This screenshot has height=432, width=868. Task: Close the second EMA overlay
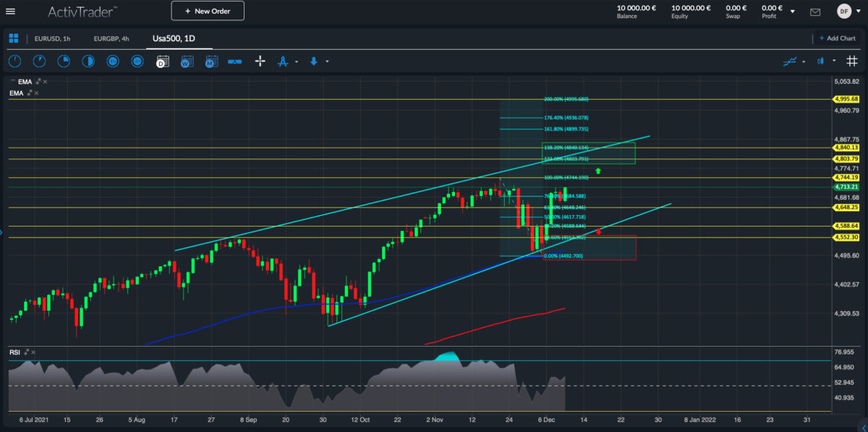click(35, 93)
